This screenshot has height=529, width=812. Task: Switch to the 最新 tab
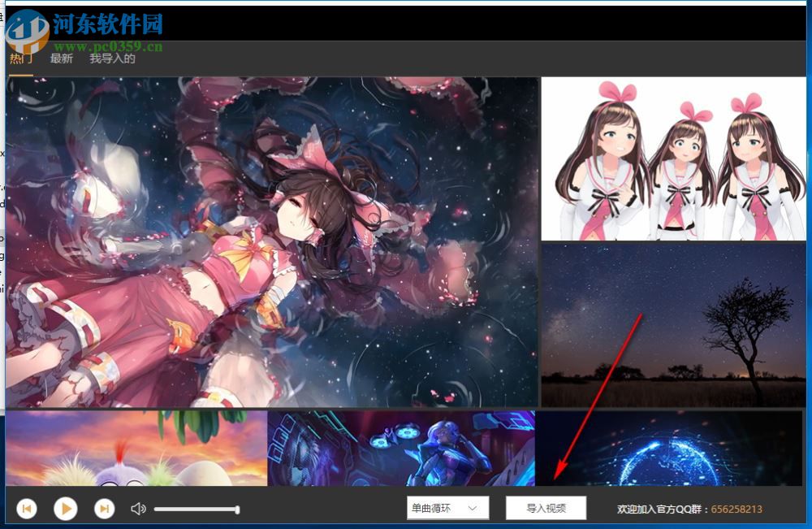[61, 59]
